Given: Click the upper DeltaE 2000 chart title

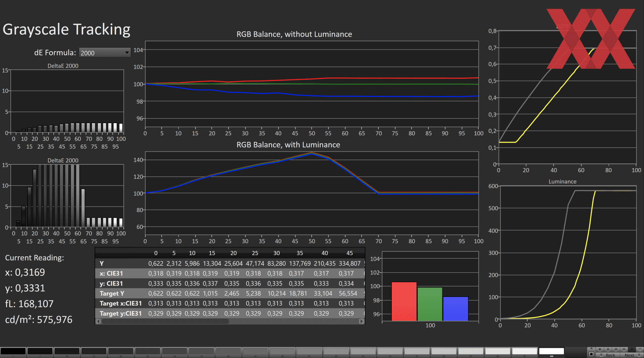Looking at the screenshot, I should pos(63,66).
